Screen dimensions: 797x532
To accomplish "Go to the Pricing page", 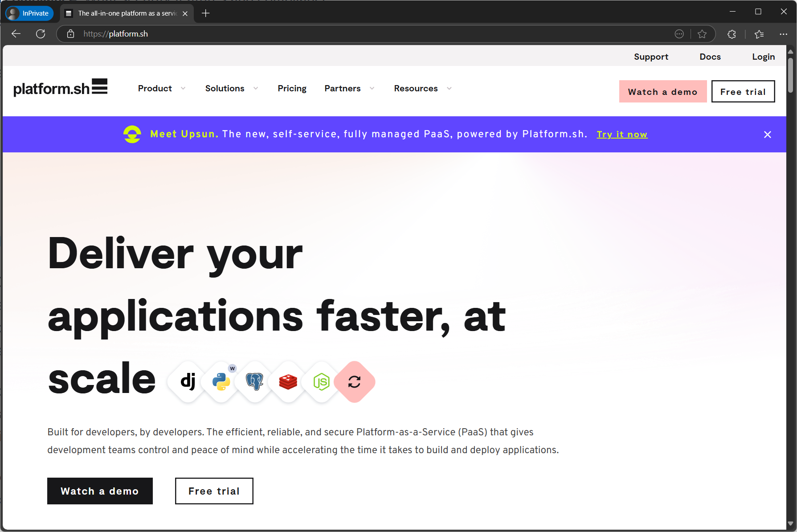I will tap(292, 88).
